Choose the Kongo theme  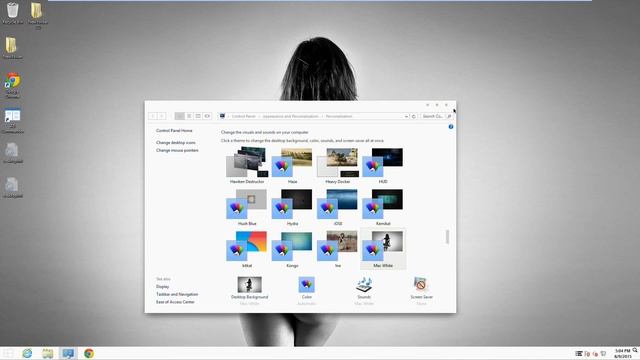[x=292, y=249]
